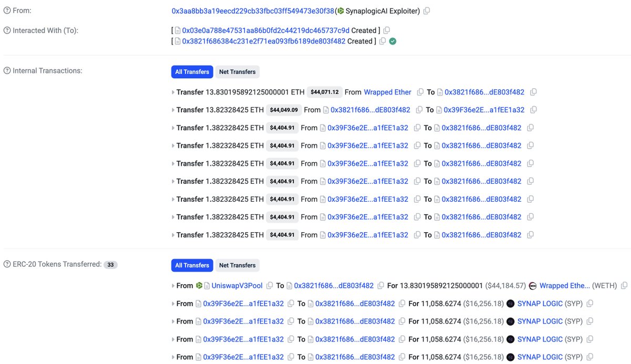The width and height of the screenshot is (631, 364).
Task: Copy the sender address in the 13.82328425 ETH row
Action: click(x=419, y=110)
